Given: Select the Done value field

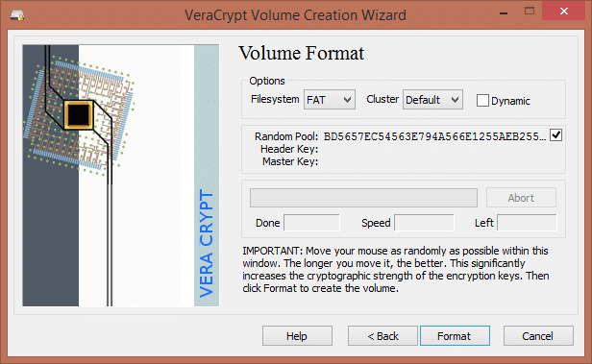Looking at the screenshot, I should (x=311, y=223).
